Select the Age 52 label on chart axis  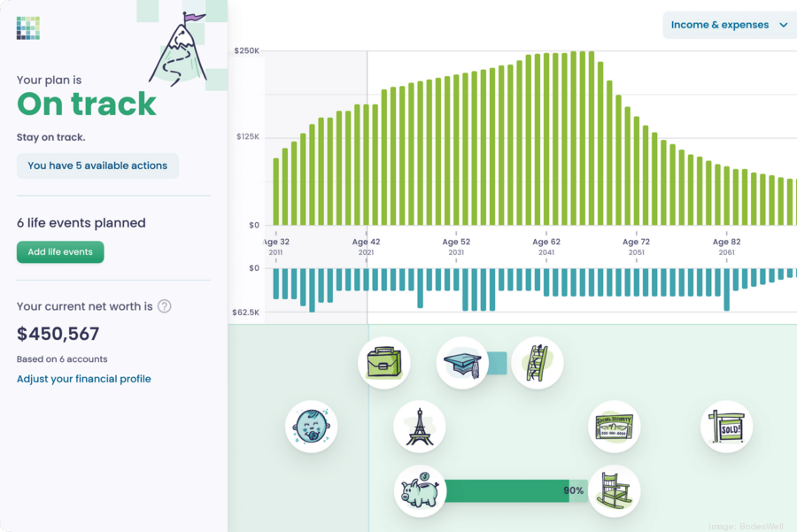click(x=456, y=242)
